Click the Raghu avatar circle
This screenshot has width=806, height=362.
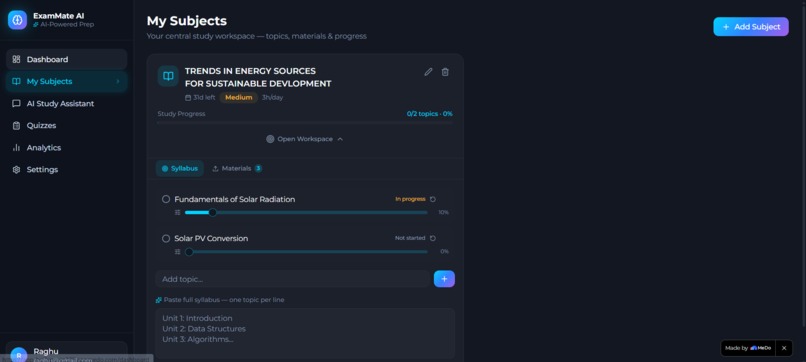(x=19, y=355)
